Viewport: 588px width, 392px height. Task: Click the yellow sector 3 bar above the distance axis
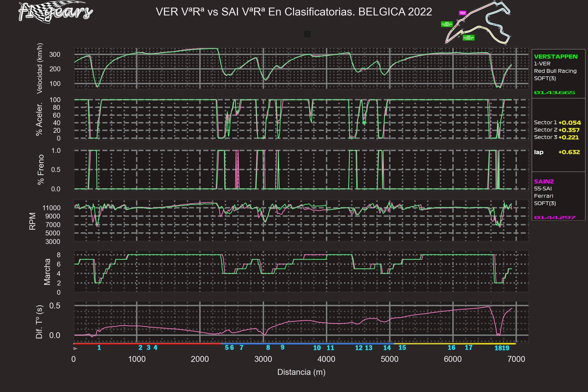(x=454, y=344)
